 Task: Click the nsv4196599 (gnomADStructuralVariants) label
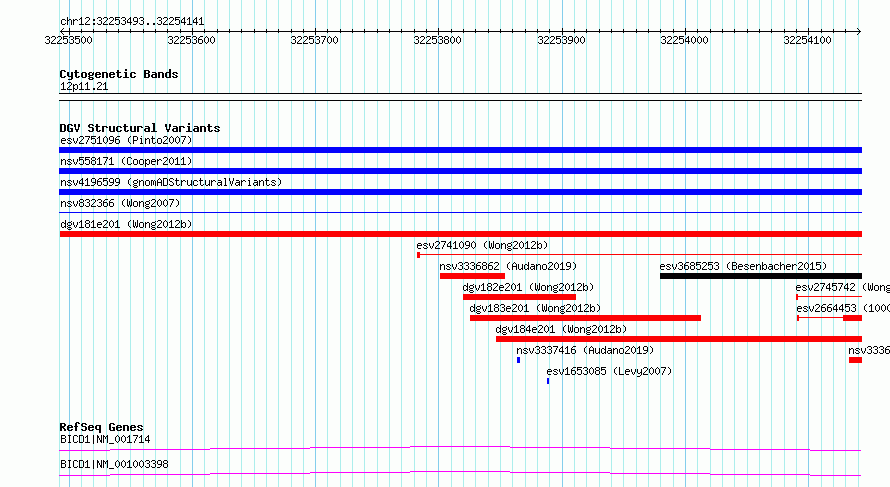tap(171, 182)
